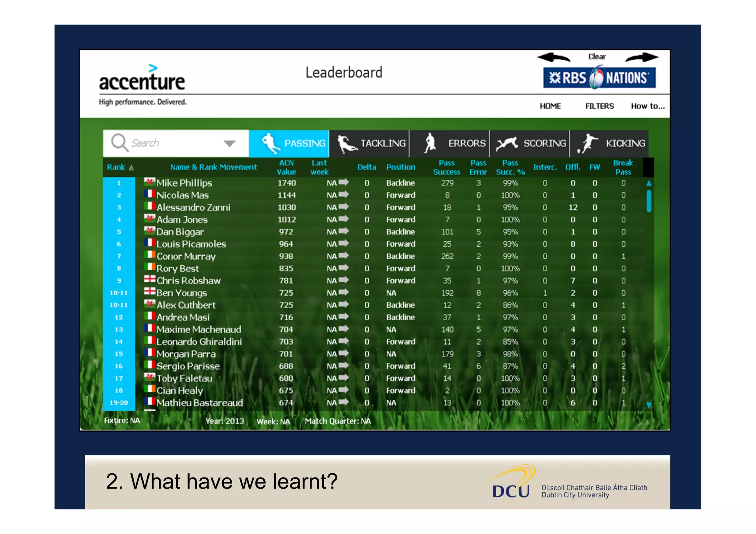Click the Accenture logo

[x=142, y=80]
